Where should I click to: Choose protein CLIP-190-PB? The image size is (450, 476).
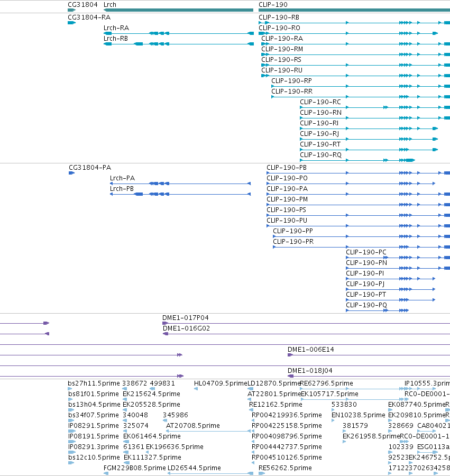287,168
